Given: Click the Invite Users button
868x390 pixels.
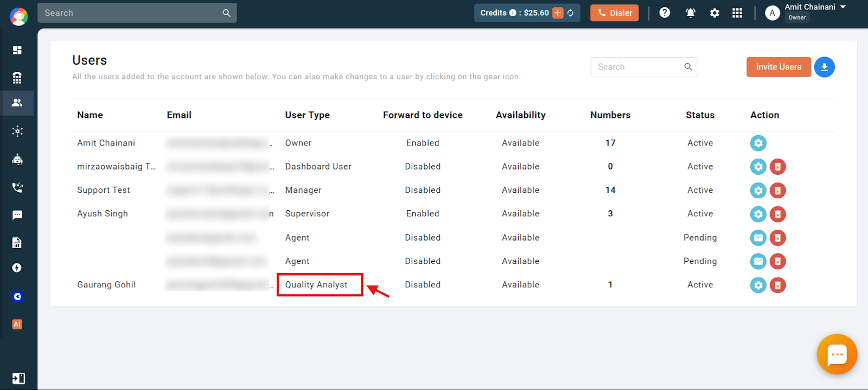Looking at the screenshot, I should coord(778,67).
